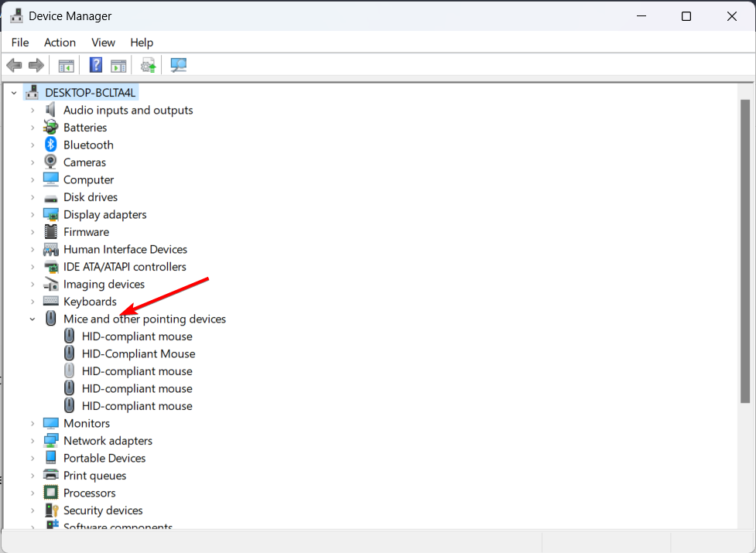The height and width of the screenshot is (553, 756).
Task: Open the Help menu
Action: (x=142, y=43)
